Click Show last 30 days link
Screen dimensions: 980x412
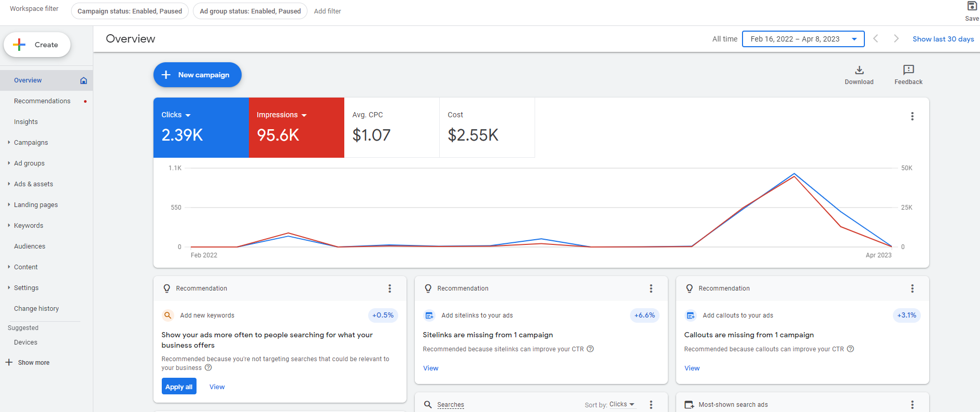pyautogui.click(x=943, y=39)
